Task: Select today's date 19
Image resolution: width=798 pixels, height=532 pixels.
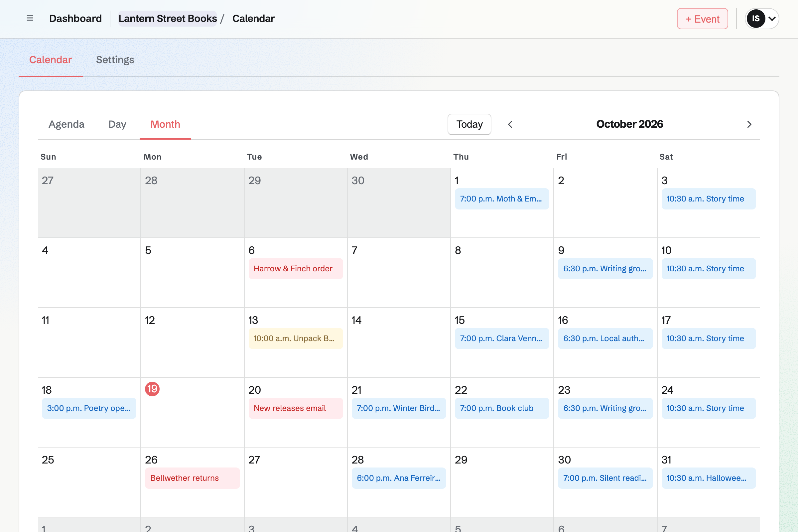Action: pyautogui.click(x=152, y=389)
